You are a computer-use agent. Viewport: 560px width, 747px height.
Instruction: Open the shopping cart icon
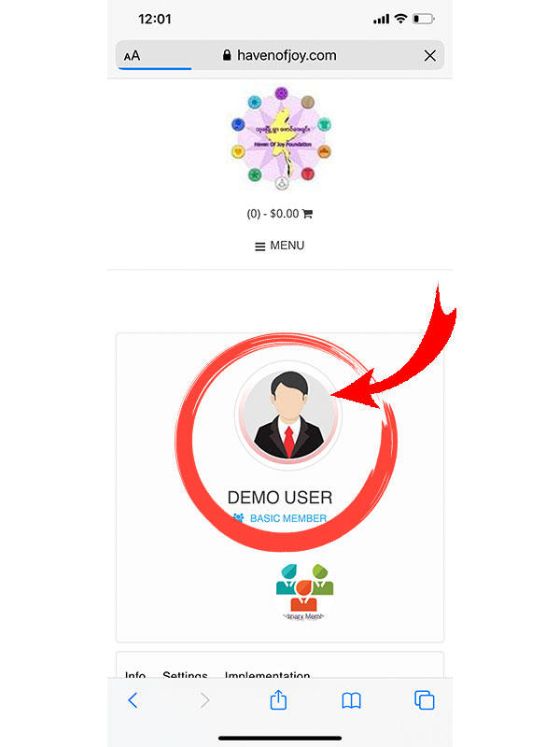point(308,214)
